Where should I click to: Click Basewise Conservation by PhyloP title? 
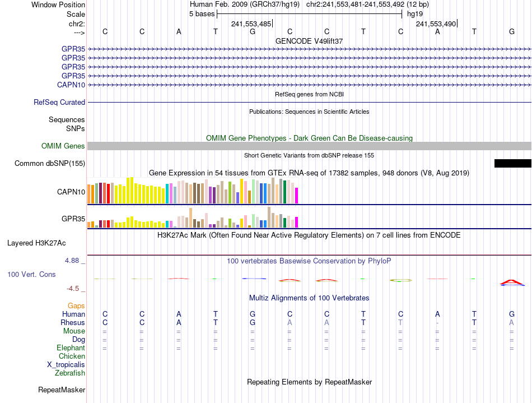tap(309, 261)
